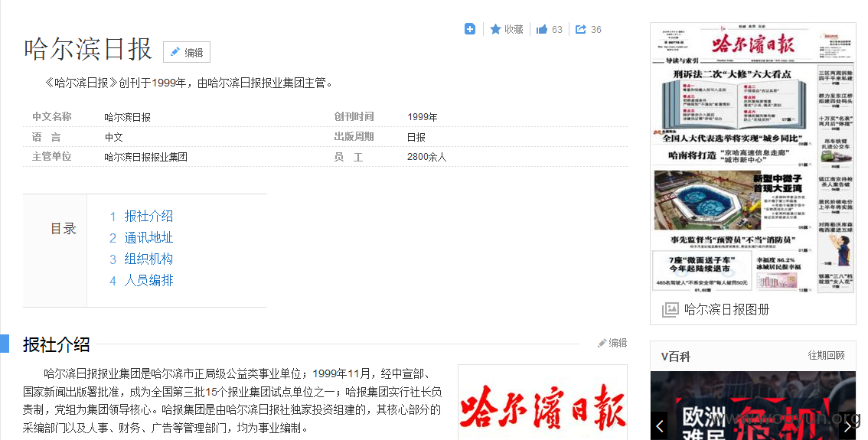Click the album picture icon beside 哈尔滨日报图册

[670, 309]
